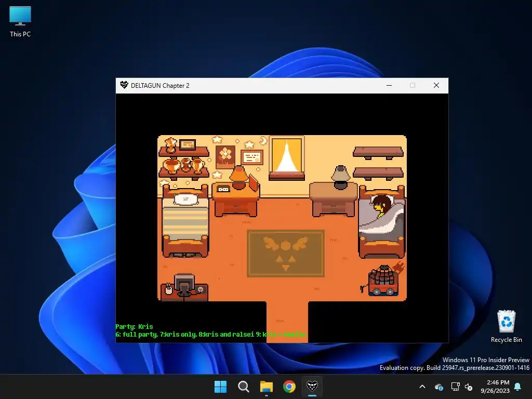
Task: Click the computer on the floor desk
Action: (x=184, y=284)
